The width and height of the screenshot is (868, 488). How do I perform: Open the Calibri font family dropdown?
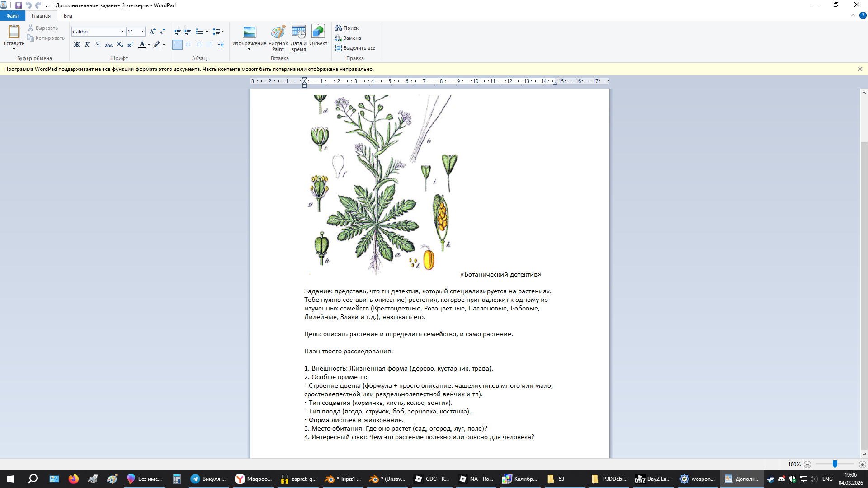122,32
